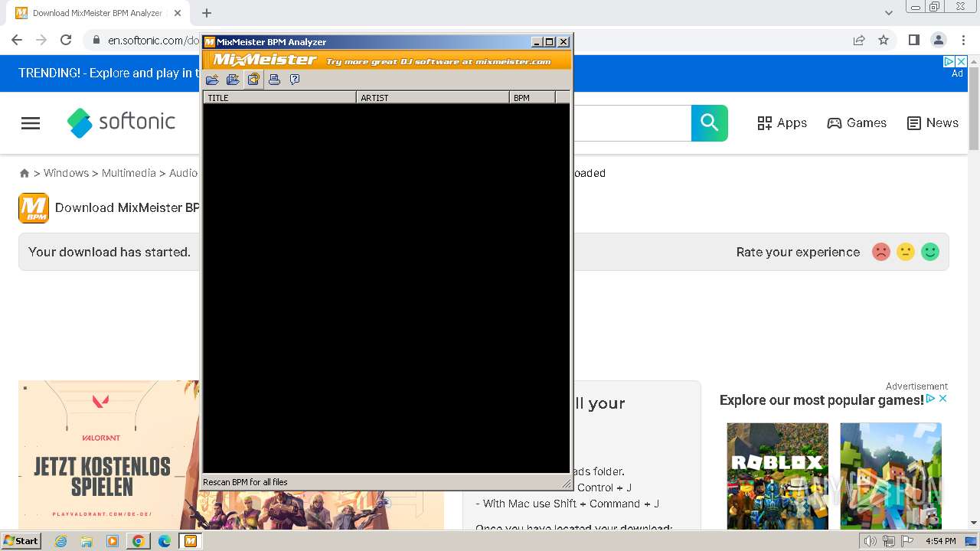Viewport: 980px width, 551px height.
Task: Click MixMeister taskbar button
Action: point(191,541)
